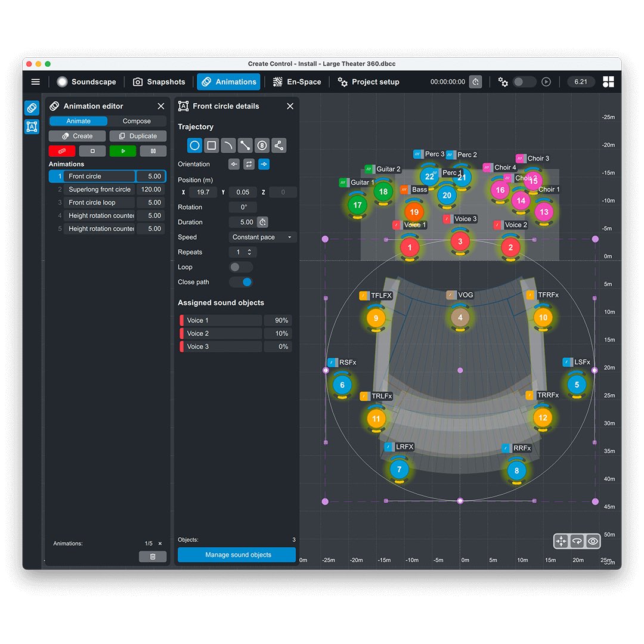Select the straight line trajectory shape
This screenshot has height=644, width=644.
point(245,145)
